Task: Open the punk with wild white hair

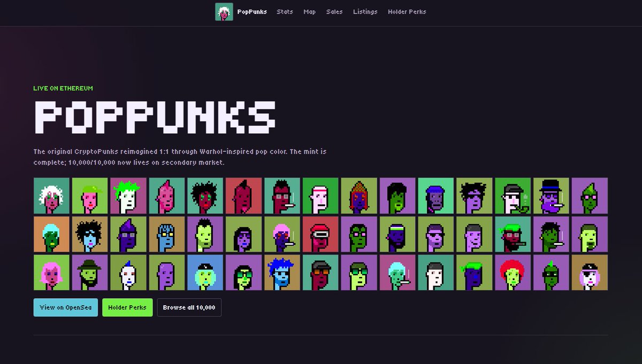Action: pos(51,196)
